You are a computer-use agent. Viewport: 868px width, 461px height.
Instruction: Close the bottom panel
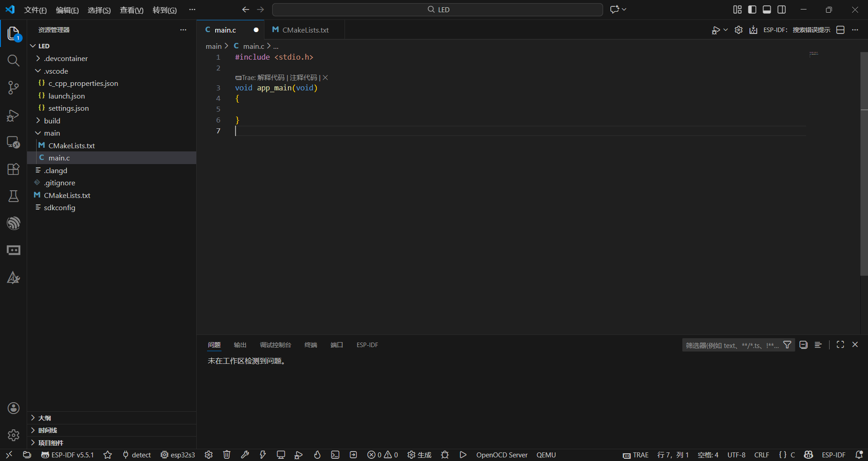(x=855, y=344)
